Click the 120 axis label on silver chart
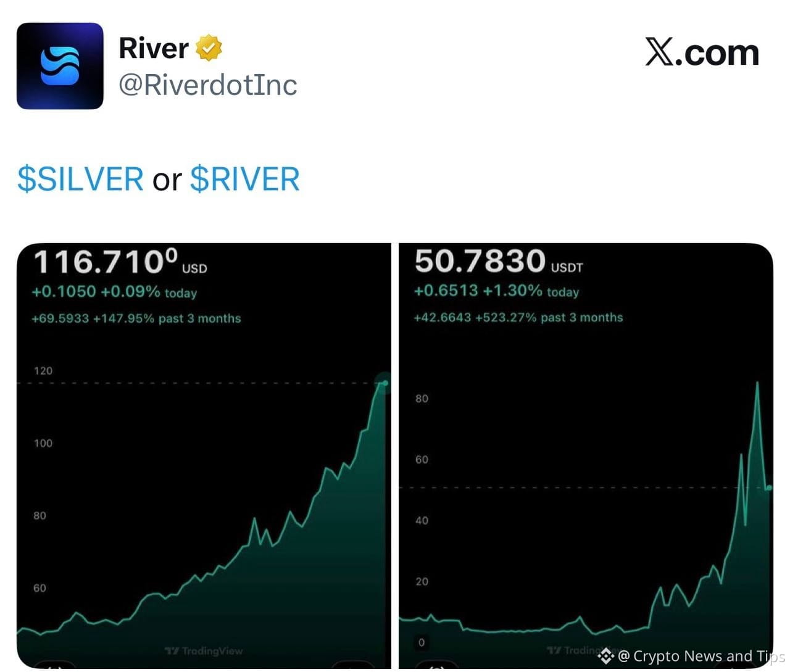This screenshot has width=790, height=672. click(x=43, y=371)
